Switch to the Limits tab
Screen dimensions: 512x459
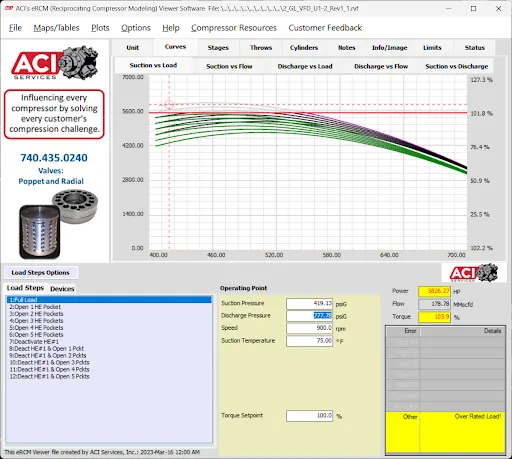pyautogui.click(x=432, y=48)
